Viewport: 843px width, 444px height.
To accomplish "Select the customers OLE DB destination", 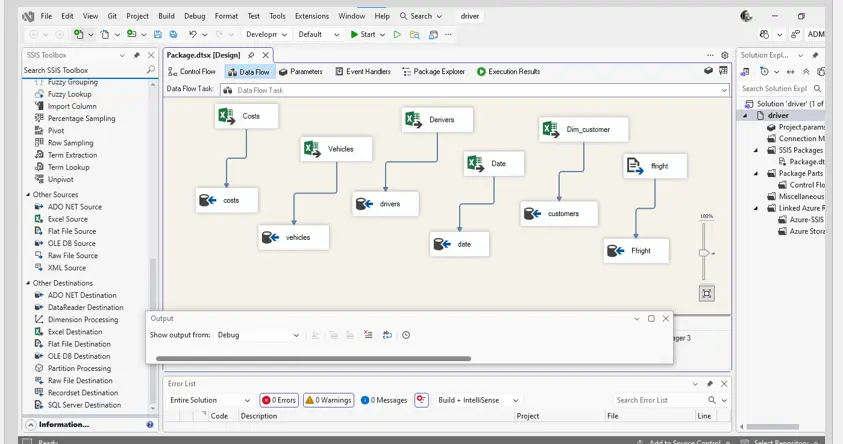I will [x=559, y=214].
